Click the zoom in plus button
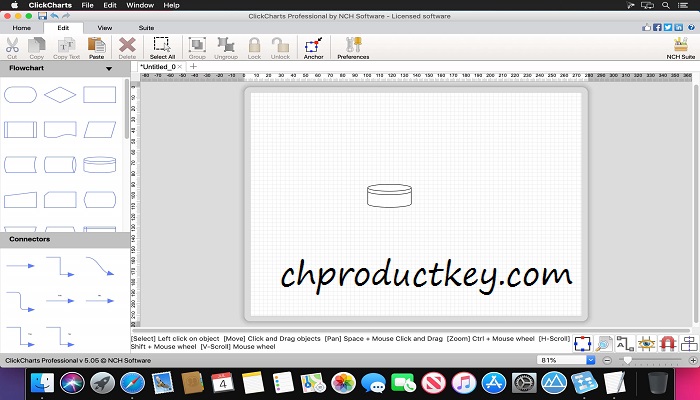 click(x=693, y=360)
